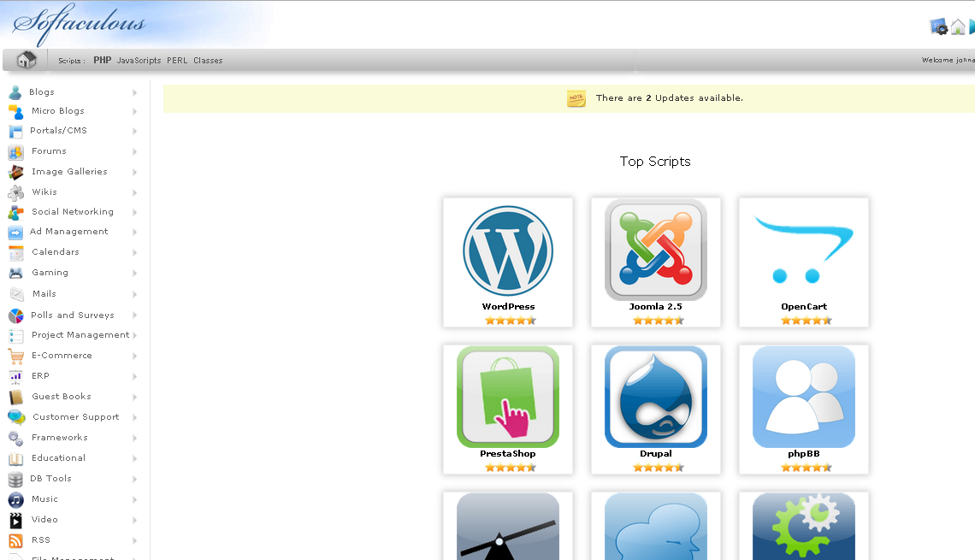Click the Forums category icon
This screenshot has height=560, width=975.
15,151
